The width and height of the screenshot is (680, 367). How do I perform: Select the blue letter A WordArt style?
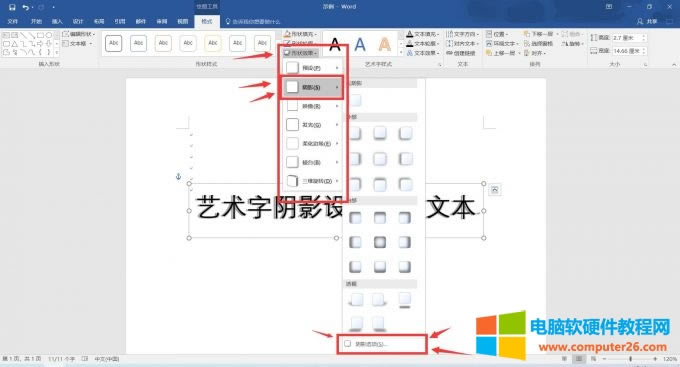pyautogui.click(x=360, y=44)
